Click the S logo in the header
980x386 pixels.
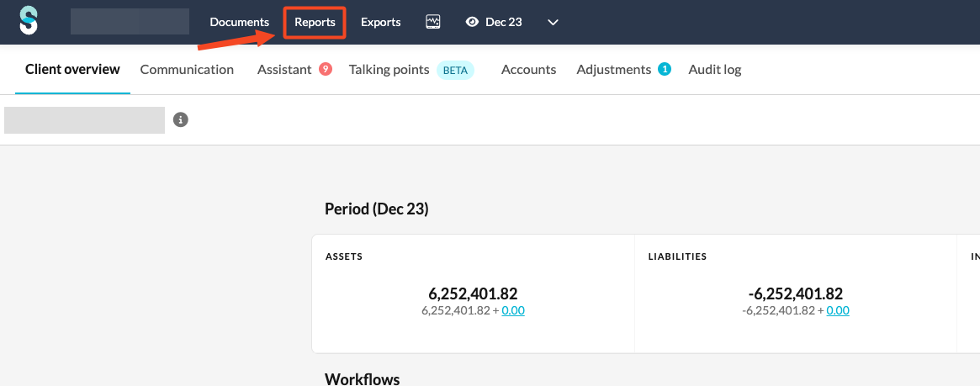(29, 21)
